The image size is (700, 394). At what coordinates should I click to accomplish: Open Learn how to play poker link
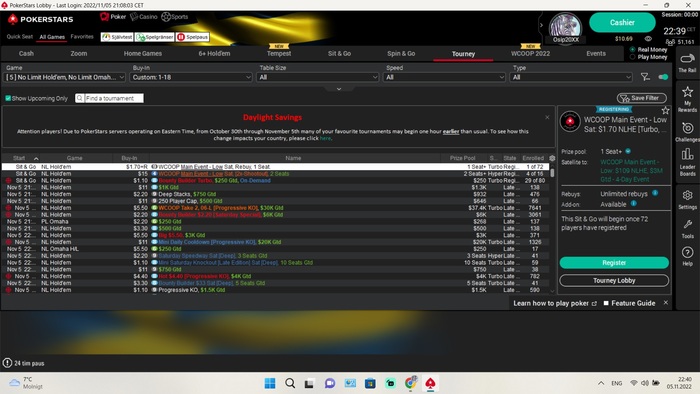pos(554,303)
